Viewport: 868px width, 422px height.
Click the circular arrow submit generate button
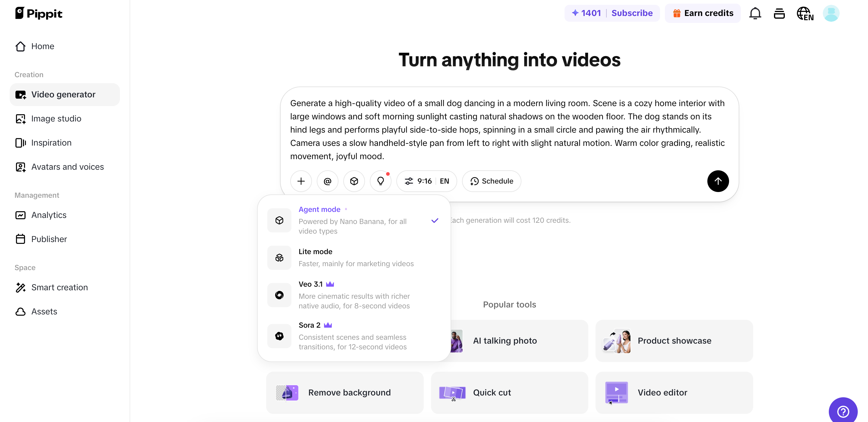click(x=718, y=181)
